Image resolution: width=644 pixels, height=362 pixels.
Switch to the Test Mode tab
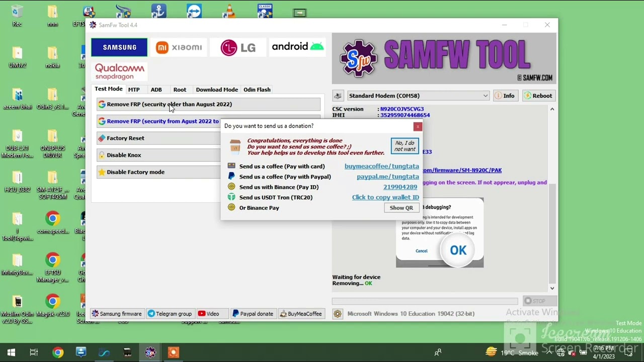(x=108, y=89)
